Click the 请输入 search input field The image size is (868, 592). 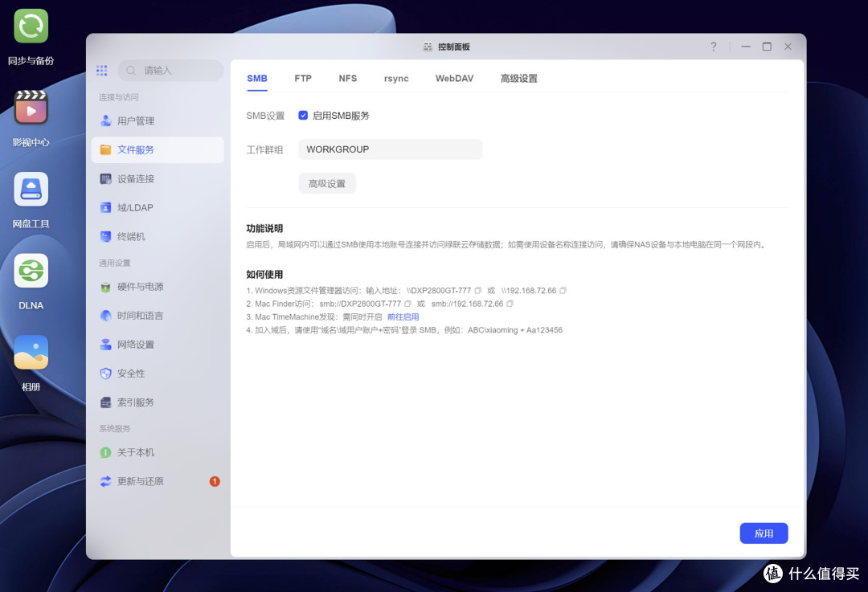171,70
